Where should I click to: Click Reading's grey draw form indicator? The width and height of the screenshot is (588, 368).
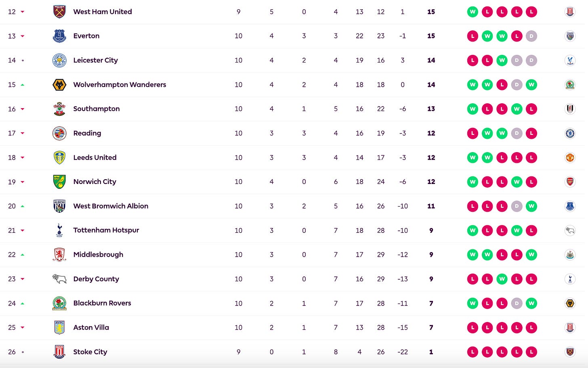[517, 133]
